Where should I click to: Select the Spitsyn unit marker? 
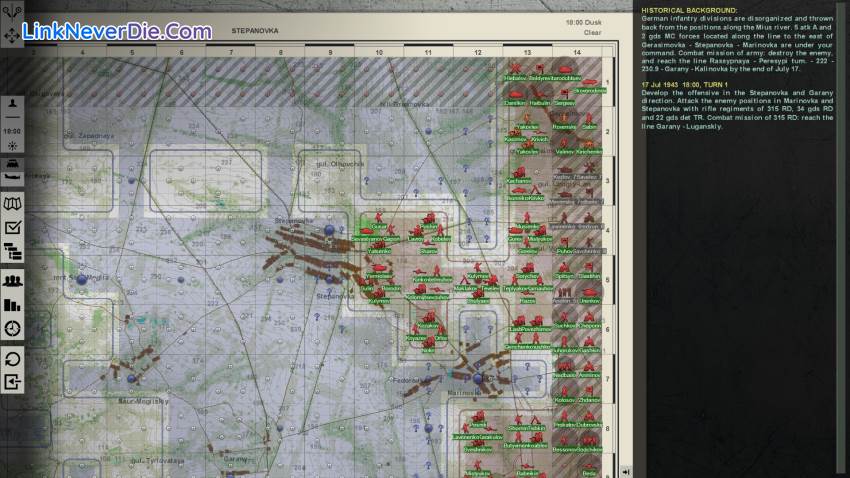click(564, 271)
